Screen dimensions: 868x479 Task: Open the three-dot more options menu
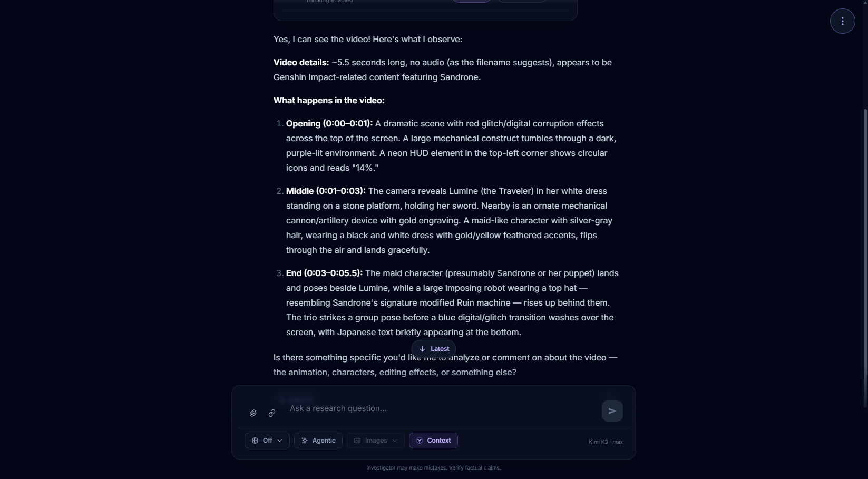(842, 21)
